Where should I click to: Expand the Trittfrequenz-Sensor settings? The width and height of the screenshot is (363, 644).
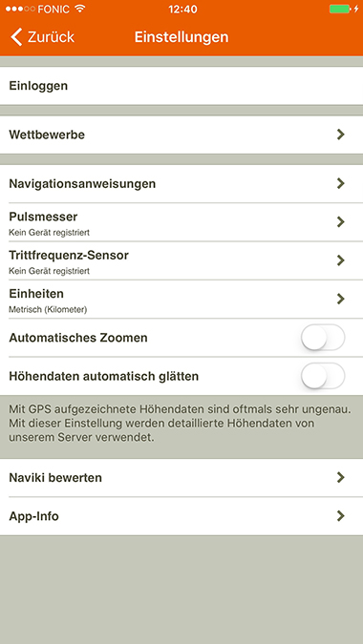[181, 260]
